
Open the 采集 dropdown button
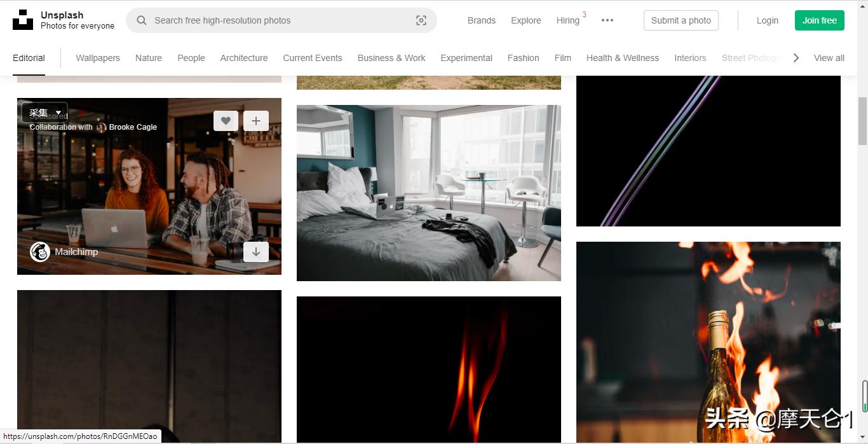pos(44,113)
